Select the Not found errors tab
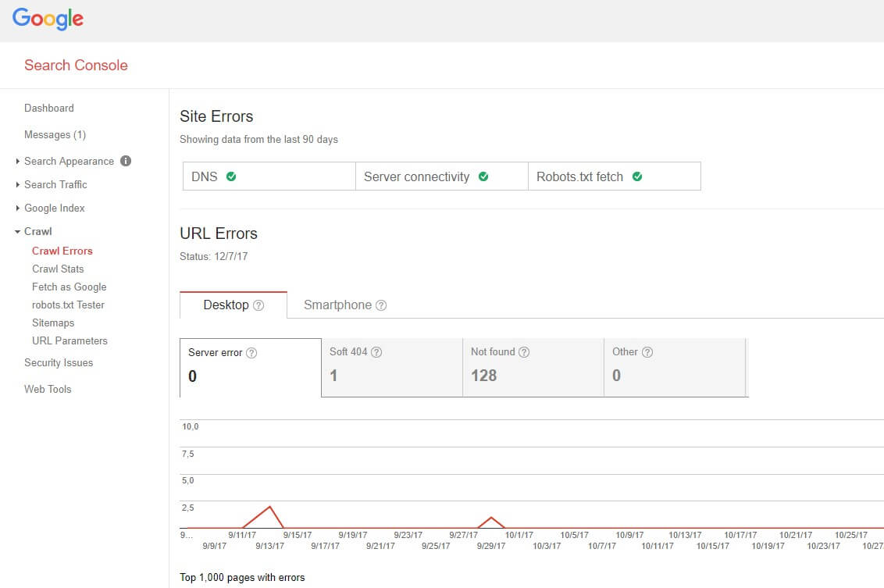Viewport: 884px width, 588px height. [x=533, y=368]
